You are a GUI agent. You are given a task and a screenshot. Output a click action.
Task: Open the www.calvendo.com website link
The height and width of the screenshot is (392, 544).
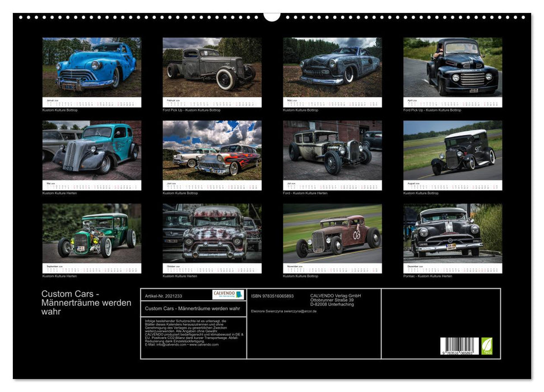(203, 346)
